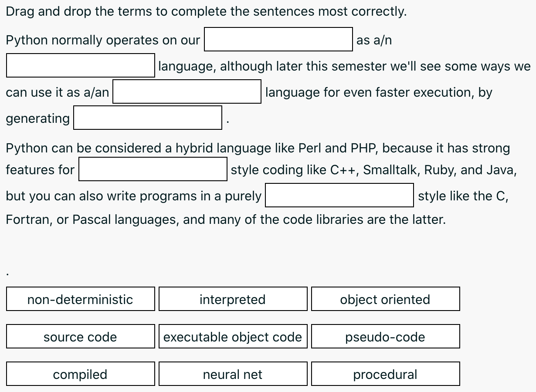This screenshot has height=392, width=536.
Task: Select the "interpreted" term tile
Action: [x=233, y=299]
